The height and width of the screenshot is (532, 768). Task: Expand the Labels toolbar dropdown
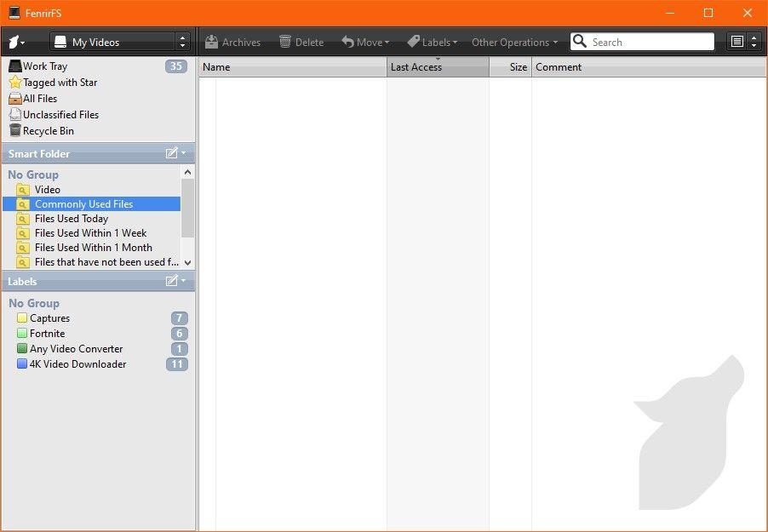click(x=432, y=42)
